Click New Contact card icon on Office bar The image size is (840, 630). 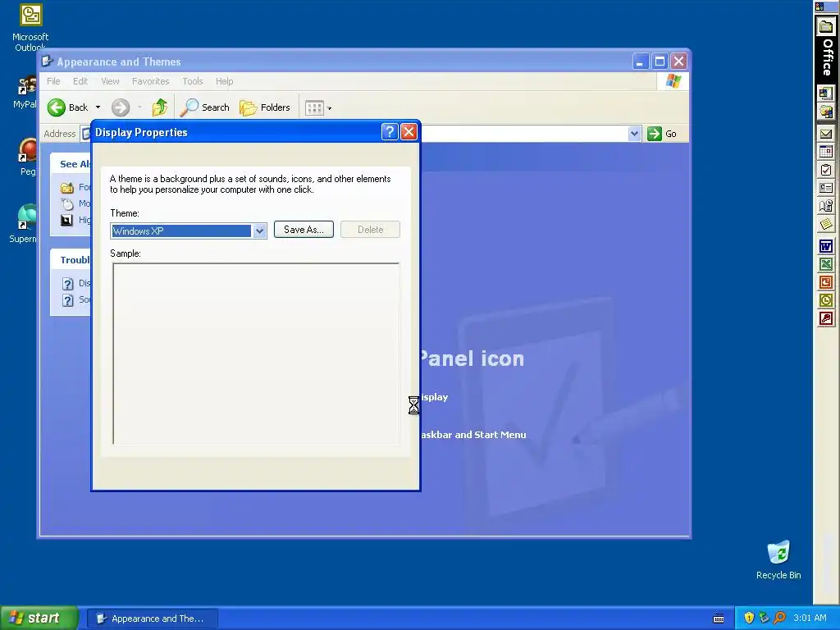point(826,188)
